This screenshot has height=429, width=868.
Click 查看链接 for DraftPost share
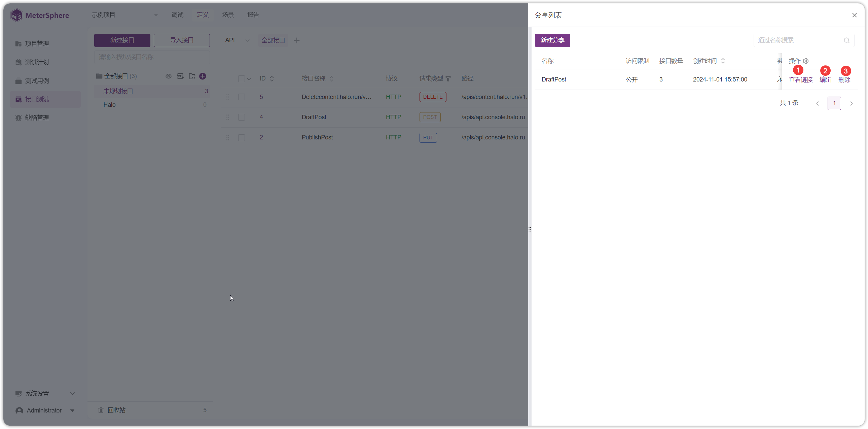(800, 79)
